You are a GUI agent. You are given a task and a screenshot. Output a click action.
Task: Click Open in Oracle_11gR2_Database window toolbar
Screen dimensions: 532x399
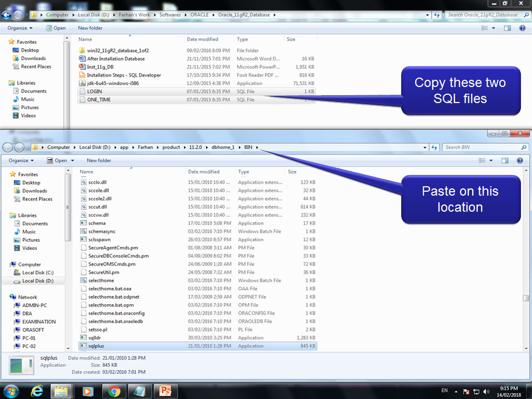(55, 28)
